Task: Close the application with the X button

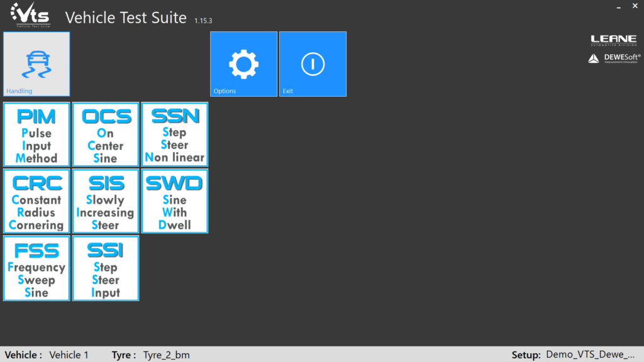Action: (635, 6)
